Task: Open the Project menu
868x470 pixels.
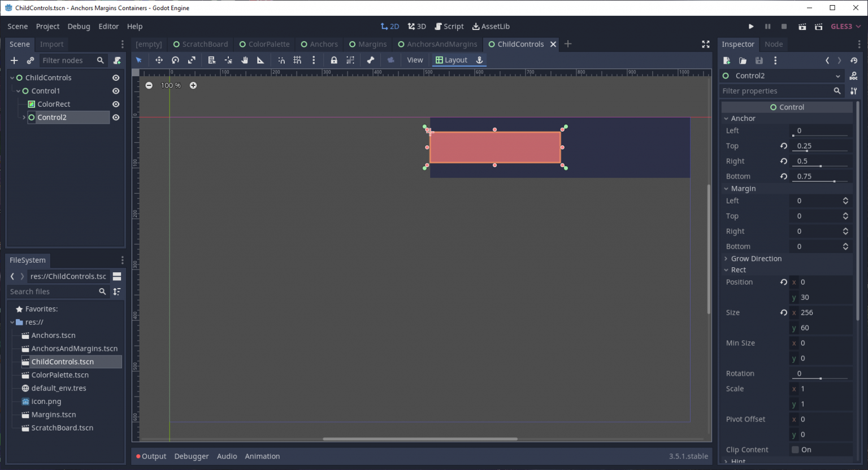Action: coord(47,26)
